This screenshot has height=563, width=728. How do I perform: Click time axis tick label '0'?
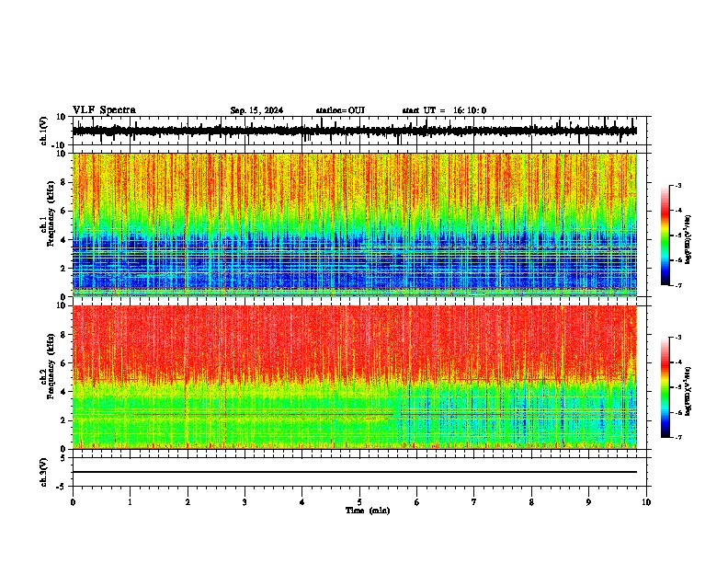click(x=73, y=502)
